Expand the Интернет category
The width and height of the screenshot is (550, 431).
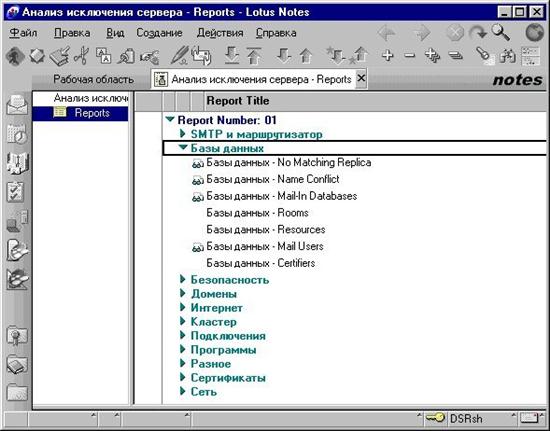(182, 307)
